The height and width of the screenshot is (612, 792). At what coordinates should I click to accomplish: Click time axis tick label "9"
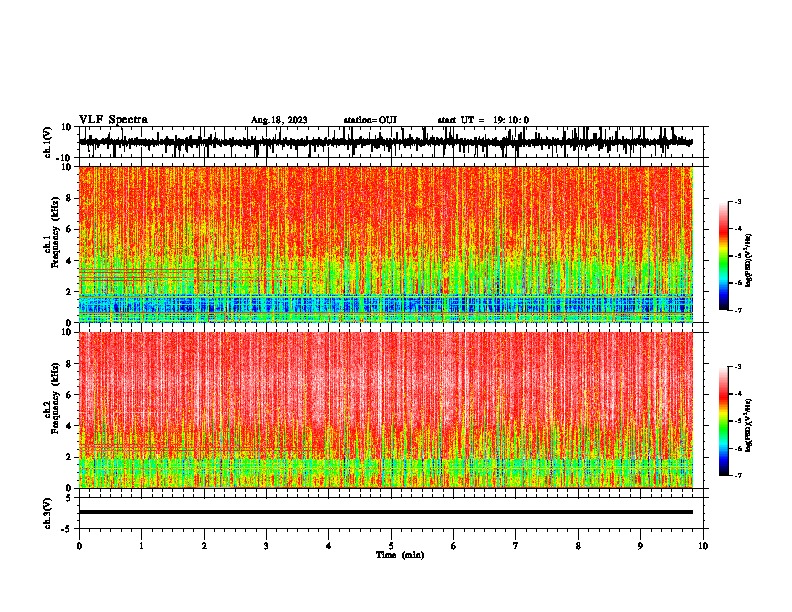(640, 546)
